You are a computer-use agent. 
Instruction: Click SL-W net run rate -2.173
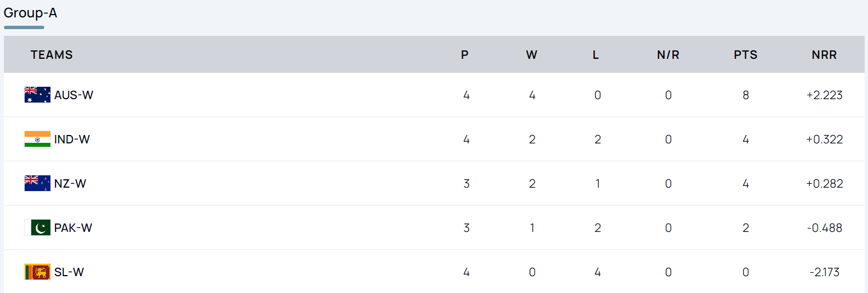point(824,272)
